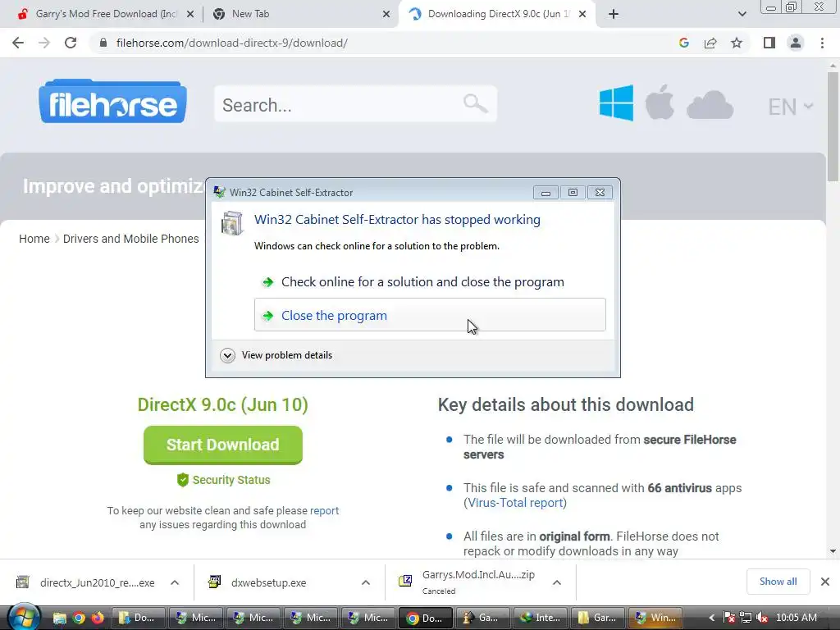Click the report link under Security Status
The image size is (840, 630).
[324, 510]
